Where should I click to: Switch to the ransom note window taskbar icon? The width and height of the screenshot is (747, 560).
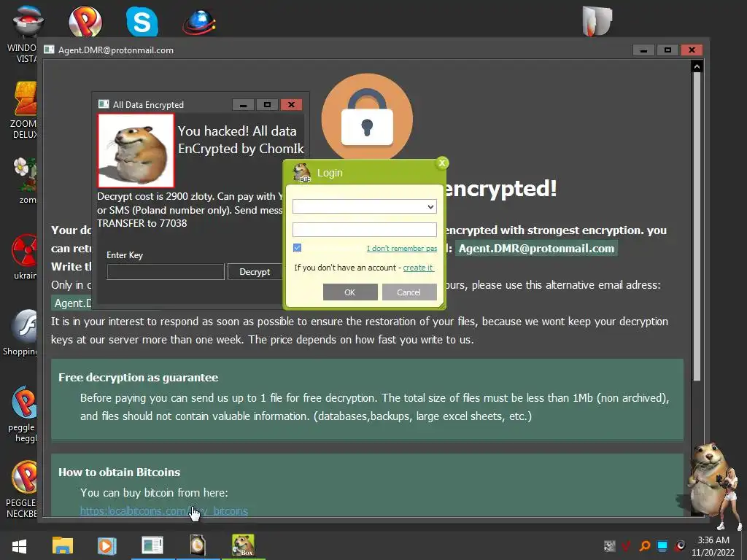[x=152, y=545]
